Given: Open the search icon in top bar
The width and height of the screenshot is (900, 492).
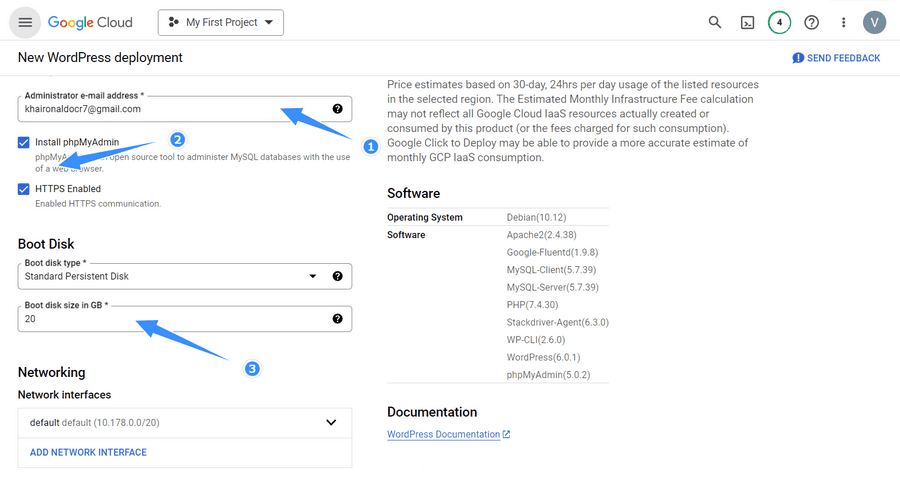Looking at the screenshot, I should (x=715, y=22).
